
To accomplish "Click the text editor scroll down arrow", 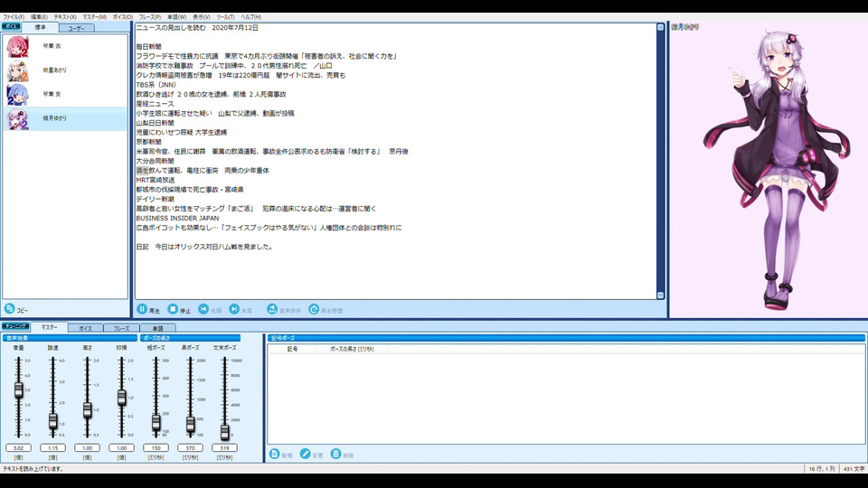I will (x=660, y=296).
